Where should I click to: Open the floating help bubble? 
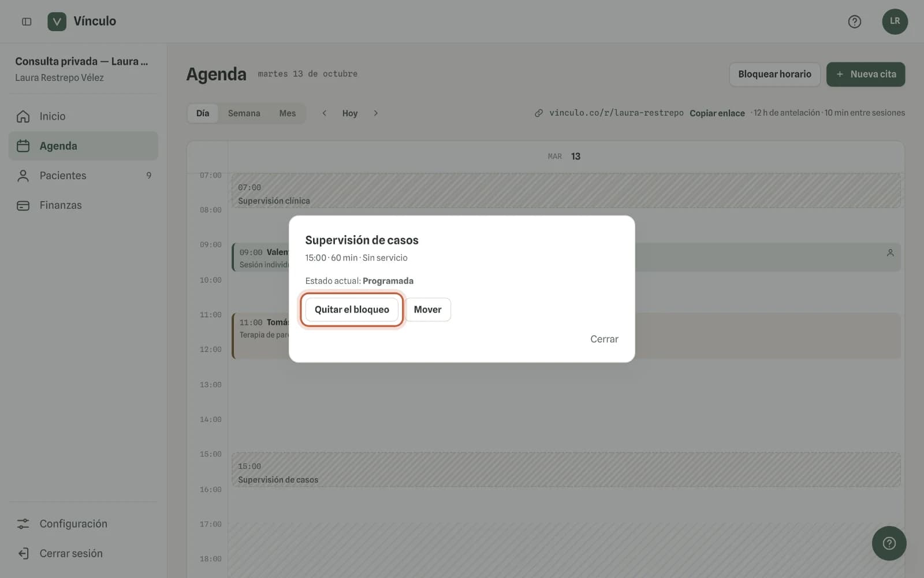889,543
